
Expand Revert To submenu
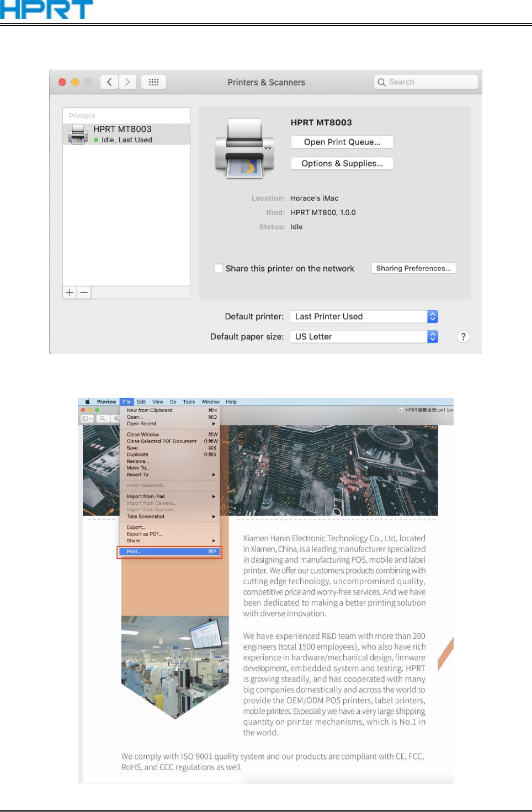(171, 474)
